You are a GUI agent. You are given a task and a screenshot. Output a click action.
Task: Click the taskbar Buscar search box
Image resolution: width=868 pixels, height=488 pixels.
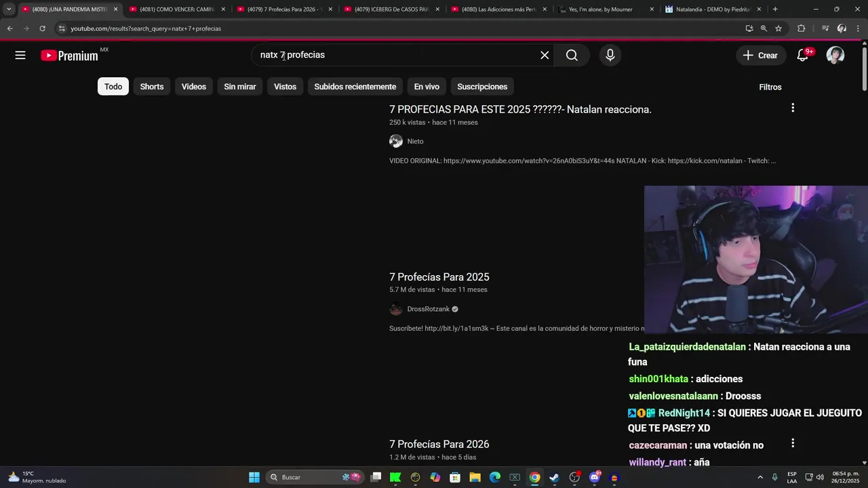[315, 477]
